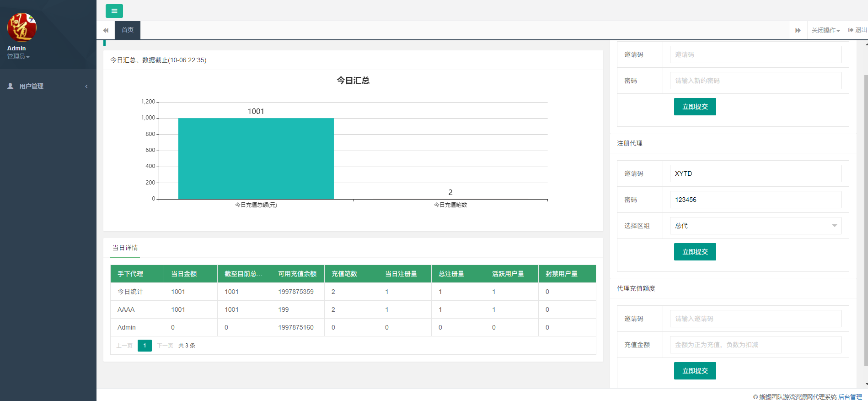Click the logout 退出 icon
The width and height of the screenshot is (868, 401).
point(851,30)
